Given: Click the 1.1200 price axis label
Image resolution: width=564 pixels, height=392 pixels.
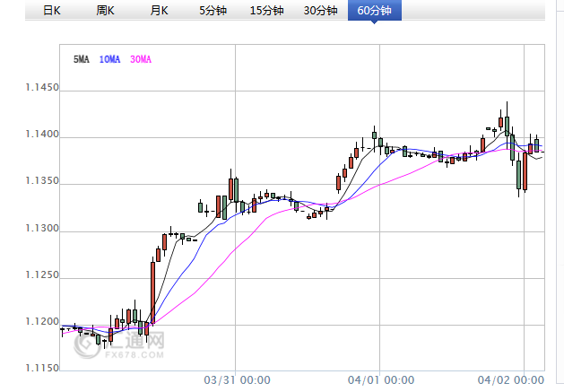Looking at the screenshot, I should tap(42, 323).
